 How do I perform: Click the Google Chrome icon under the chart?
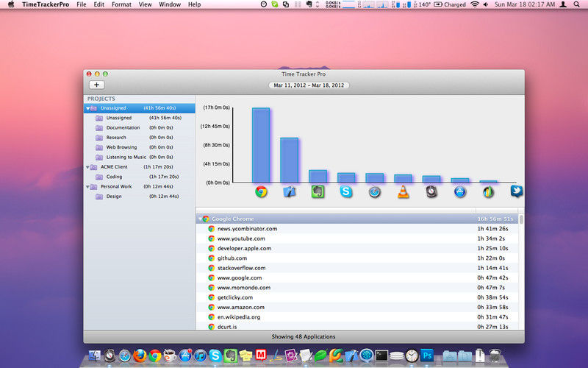261,192
